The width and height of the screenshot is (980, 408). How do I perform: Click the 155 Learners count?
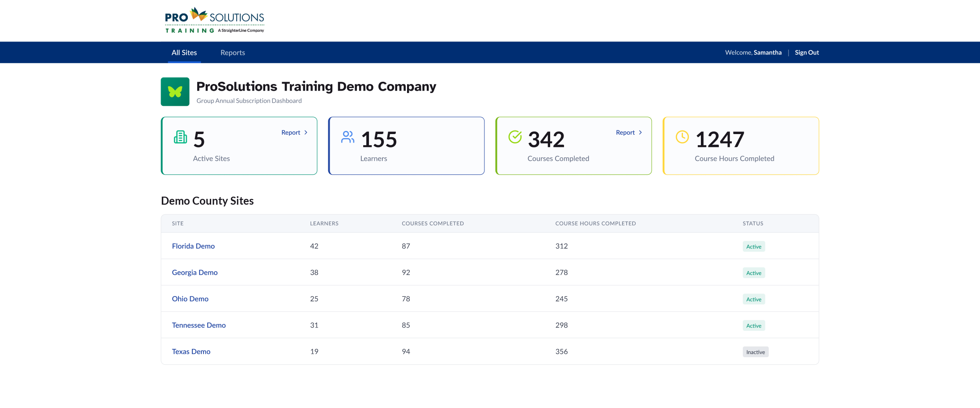click(x=379, y=140)
